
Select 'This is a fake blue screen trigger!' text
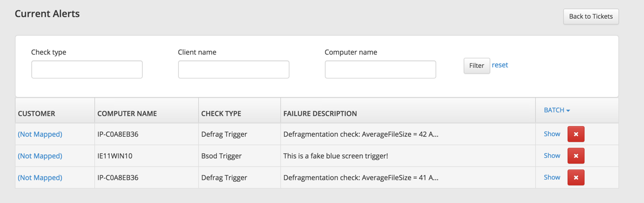pyautogui.click(x=336, y=156)
